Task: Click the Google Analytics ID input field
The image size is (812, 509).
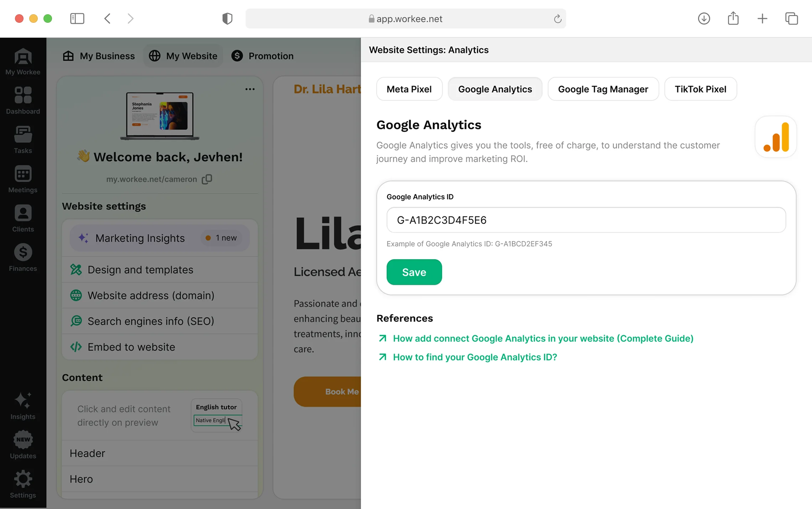Action: (x=586, y=220)
